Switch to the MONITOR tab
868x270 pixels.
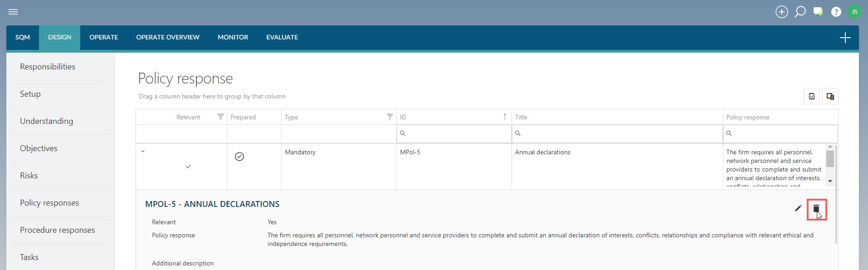tap(233, 37)
